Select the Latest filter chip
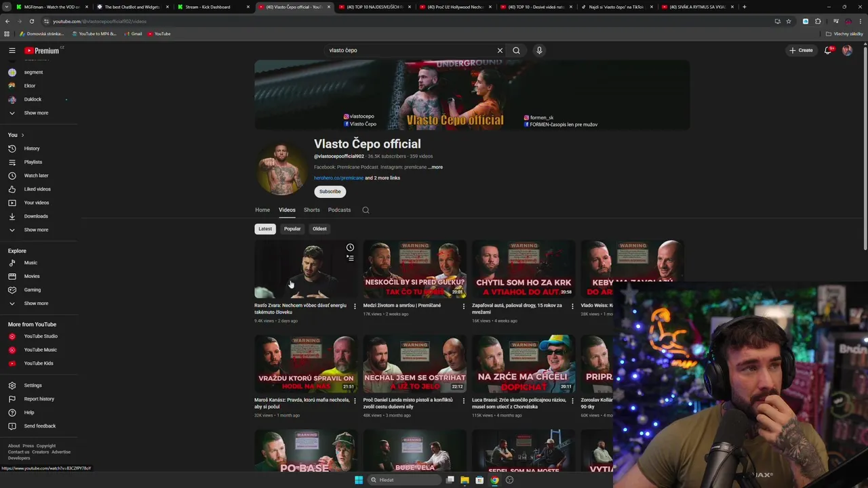 pos(265,228)
